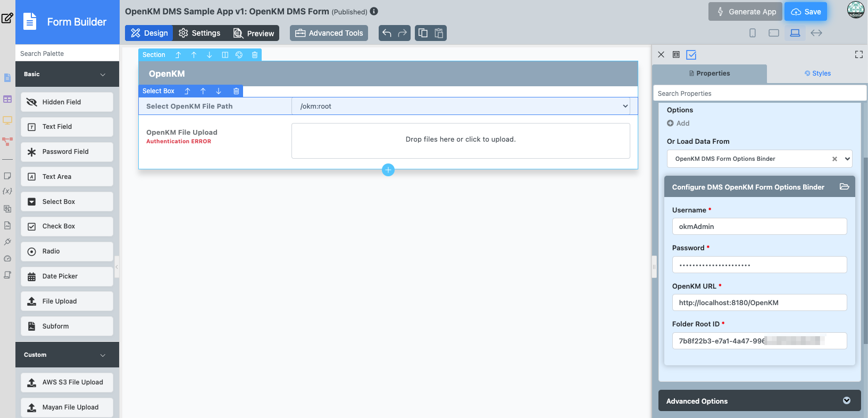
Task: Select the Text Field palette element
Action: [x=67, y=127]
